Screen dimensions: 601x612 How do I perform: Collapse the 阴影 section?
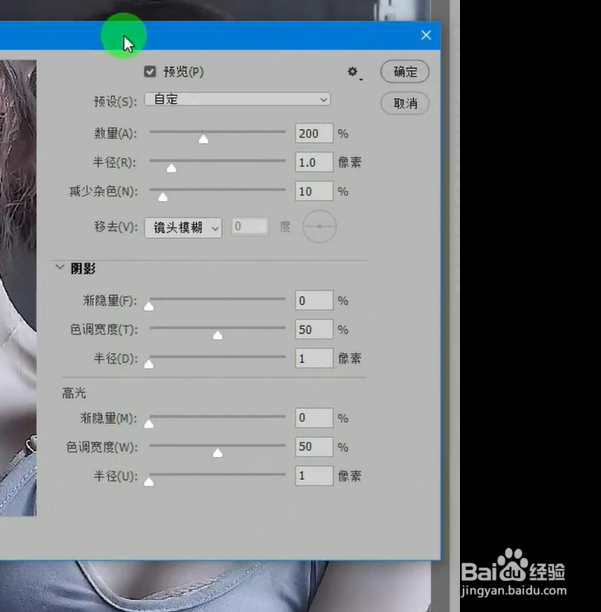pyautogui.click(x=60, y=267)
